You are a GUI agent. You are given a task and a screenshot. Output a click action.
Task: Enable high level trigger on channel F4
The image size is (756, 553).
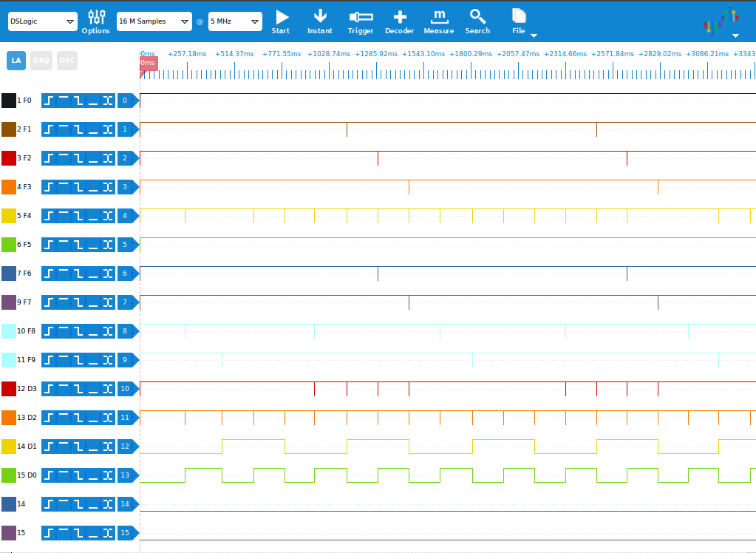64,216
